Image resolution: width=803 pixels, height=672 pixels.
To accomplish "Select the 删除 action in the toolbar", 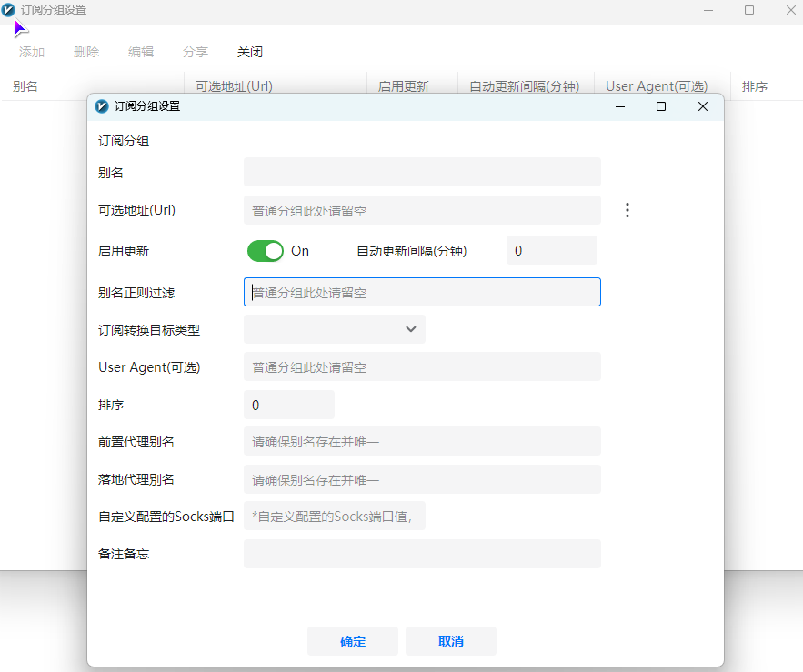I will point(85,52).
